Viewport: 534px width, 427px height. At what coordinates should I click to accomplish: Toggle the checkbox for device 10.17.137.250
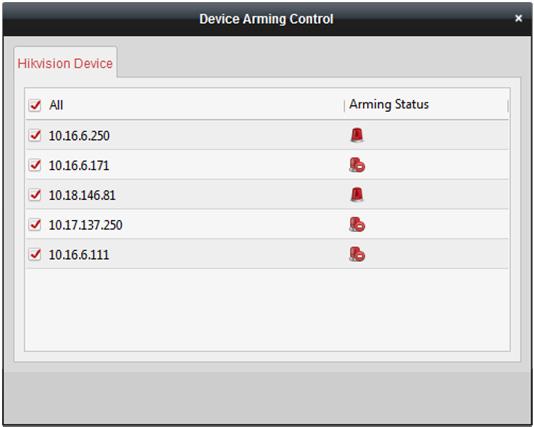[35, 225]
